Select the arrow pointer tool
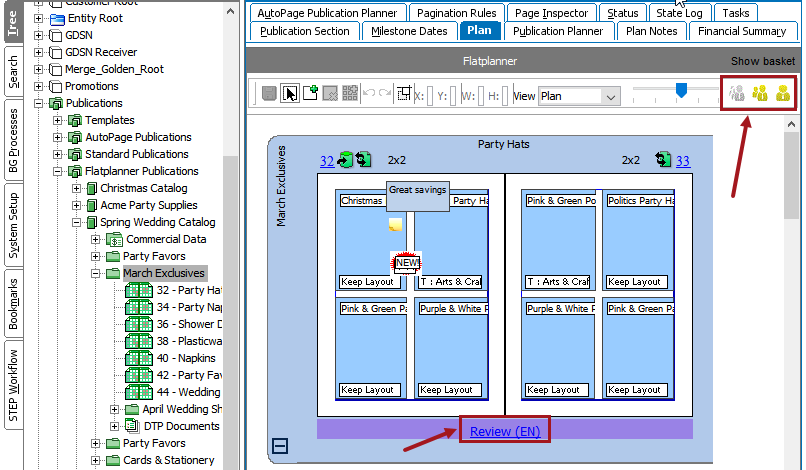 click(290, 95)
